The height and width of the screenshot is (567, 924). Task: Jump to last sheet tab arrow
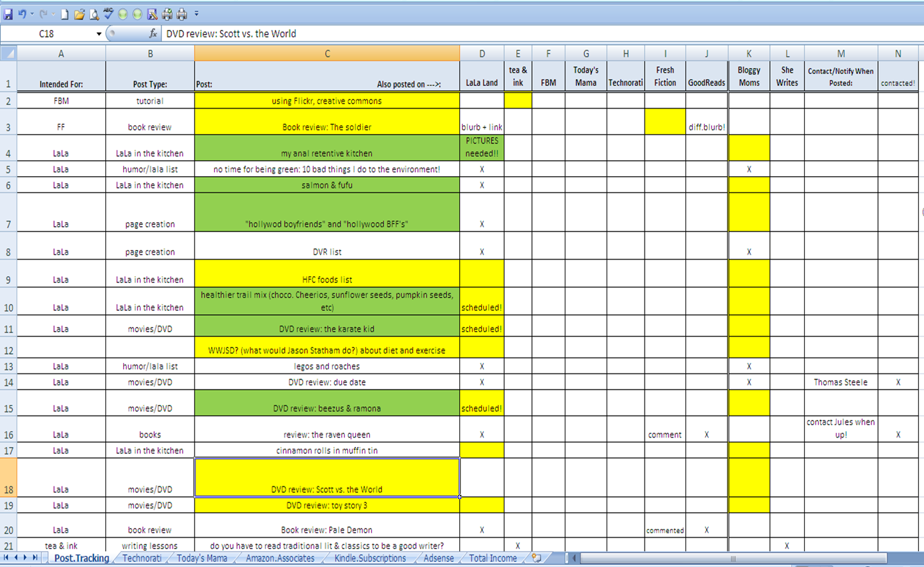[x=35, y=558]
